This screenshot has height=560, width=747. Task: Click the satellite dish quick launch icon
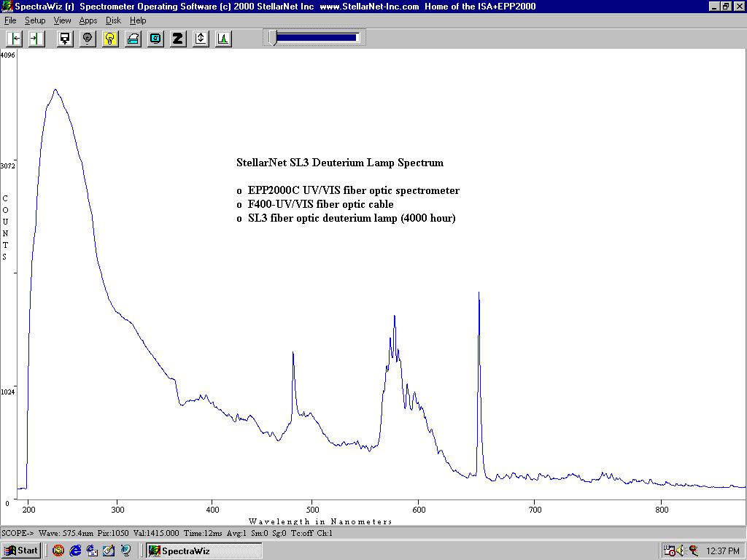[x=125, y=551]
